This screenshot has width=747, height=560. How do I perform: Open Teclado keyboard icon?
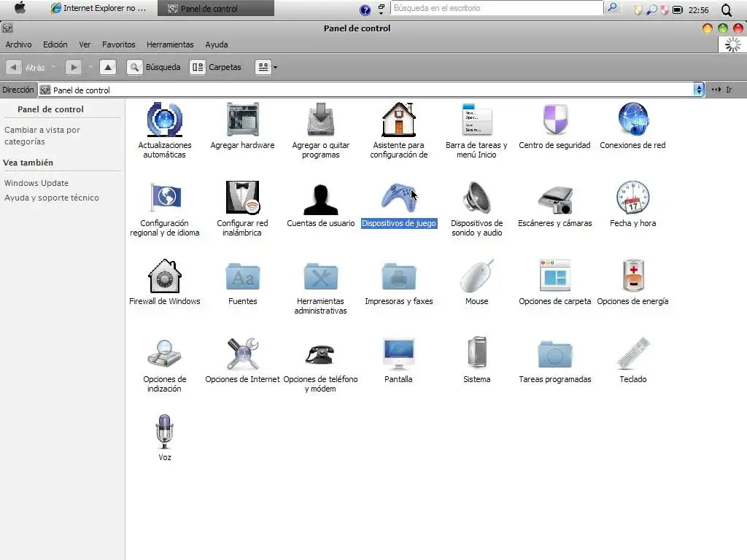[633, 354]
